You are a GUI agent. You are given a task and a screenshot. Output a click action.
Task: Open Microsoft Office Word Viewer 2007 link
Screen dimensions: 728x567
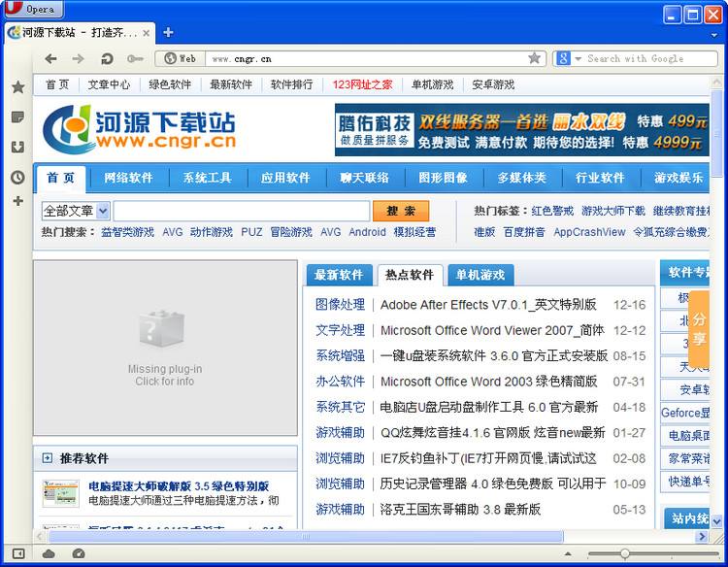(492, 330)
